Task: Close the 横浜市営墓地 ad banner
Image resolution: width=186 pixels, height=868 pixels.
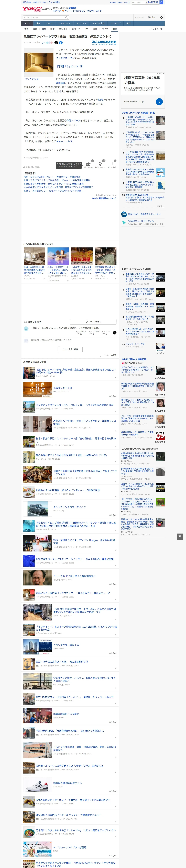Action: [x=163, y=73]
